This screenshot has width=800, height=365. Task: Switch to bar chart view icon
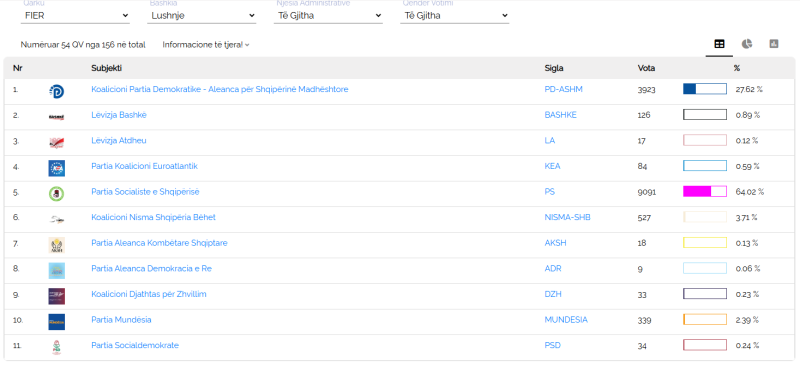click(774, 44)
